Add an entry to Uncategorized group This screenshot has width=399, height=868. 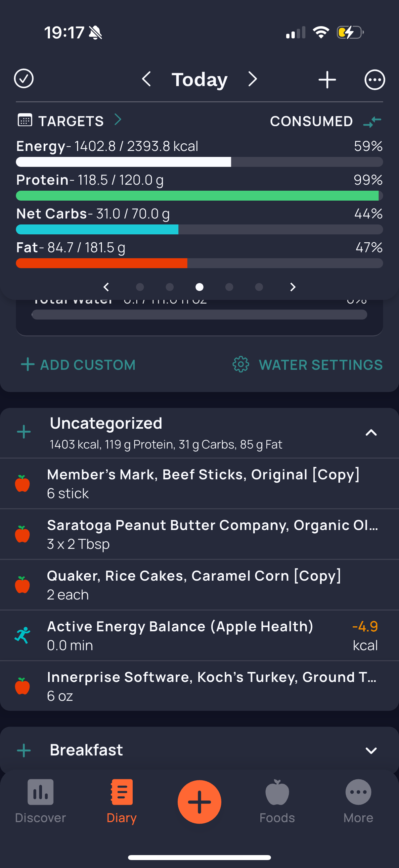coord(24,432)
